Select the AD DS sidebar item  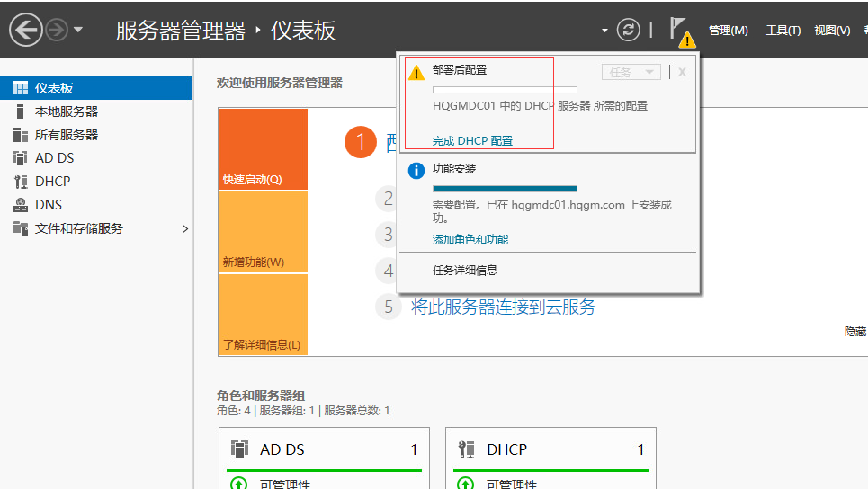(x=54, y=158)
